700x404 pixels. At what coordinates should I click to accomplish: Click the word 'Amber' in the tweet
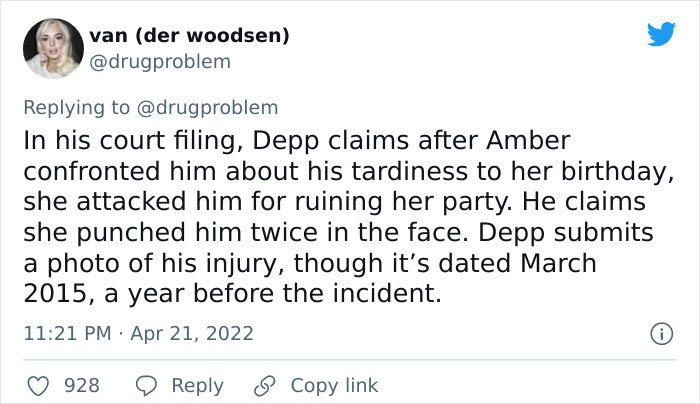(528, 141)
